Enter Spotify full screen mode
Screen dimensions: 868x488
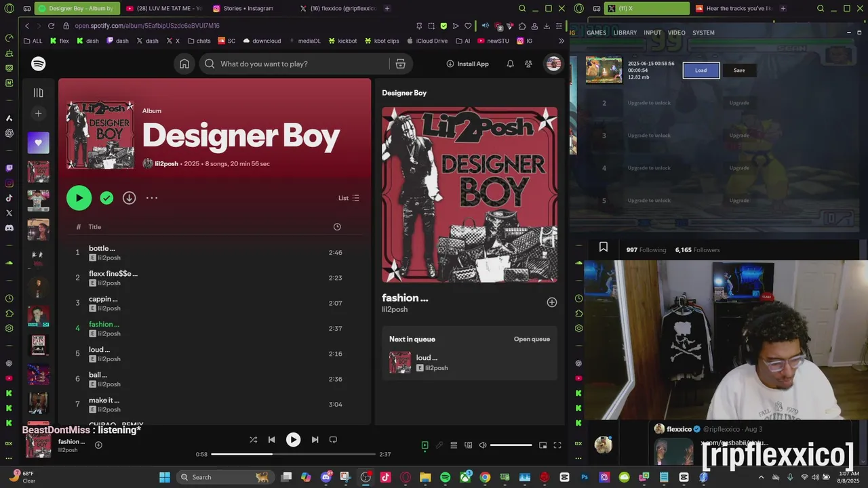(557, 445)
